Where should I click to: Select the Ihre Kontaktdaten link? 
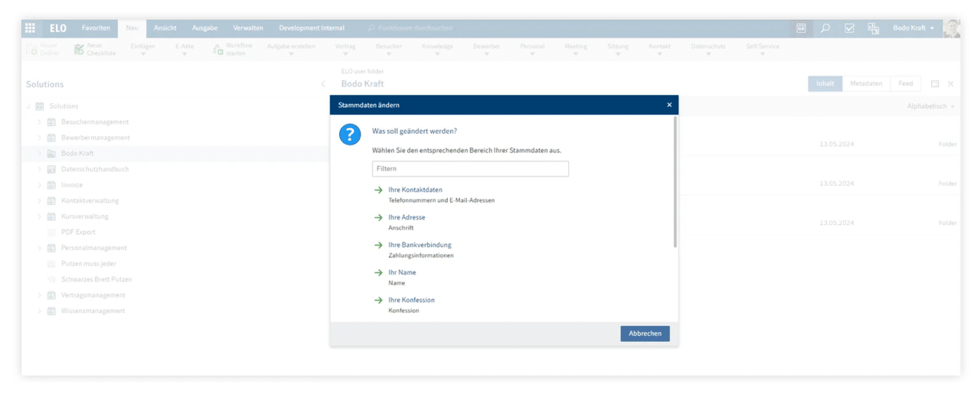click(x=415, y=190)
